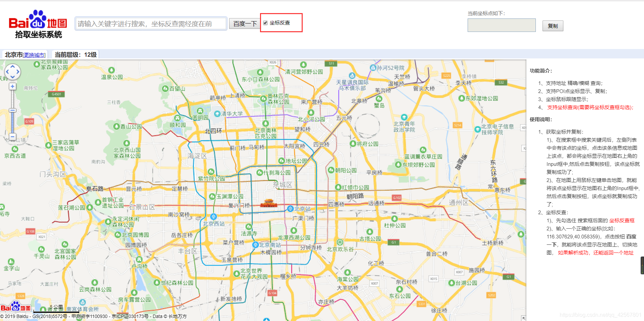Screen dimensions: 644x321
Task: Click the 北京市 city name label
Action: (13, 55)
